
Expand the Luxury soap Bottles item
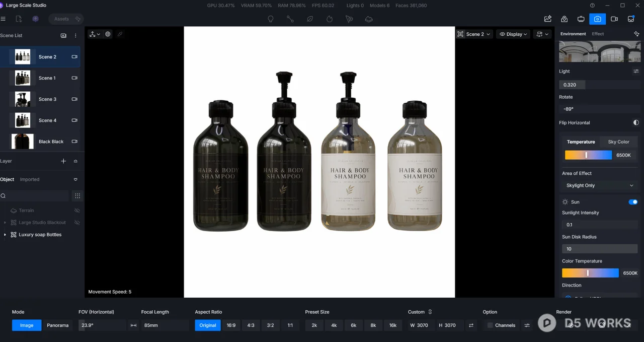click(x=5, y=235)
